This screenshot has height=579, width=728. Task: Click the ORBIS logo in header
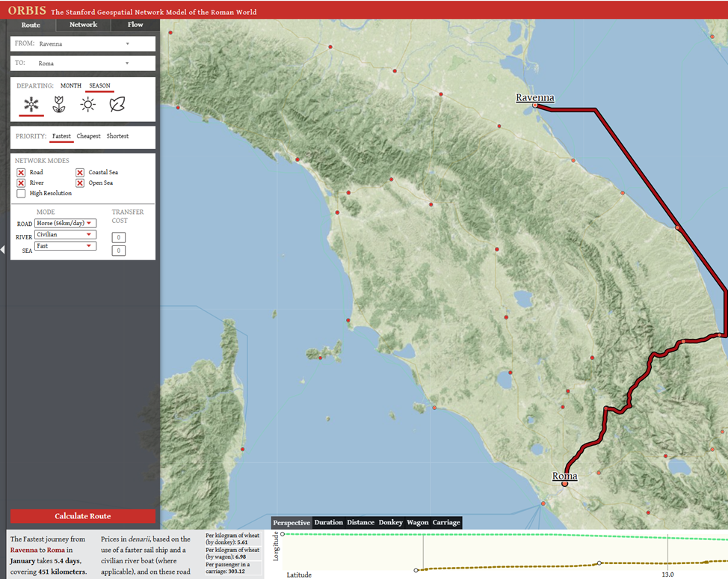click(27, 11)
